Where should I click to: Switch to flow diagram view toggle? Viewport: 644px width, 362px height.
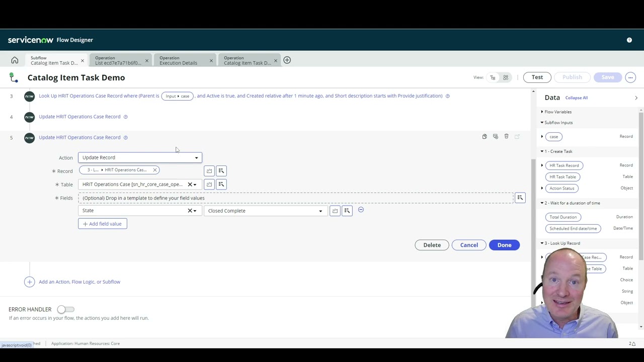pos(493,77)
